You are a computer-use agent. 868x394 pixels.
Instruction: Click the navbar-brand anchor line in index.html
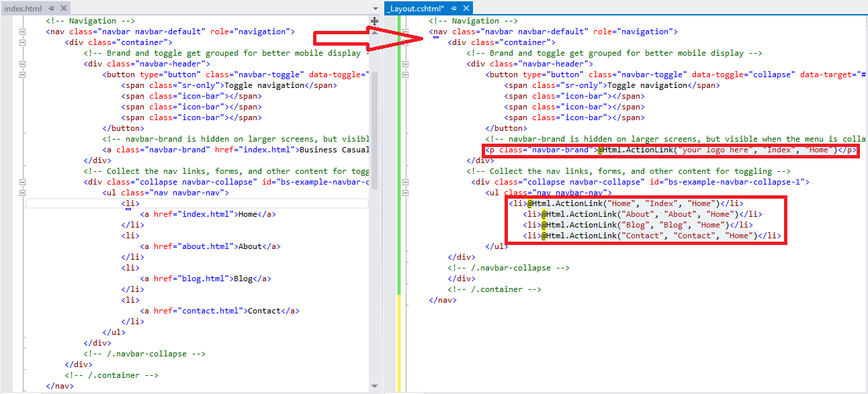coord(236,150)
